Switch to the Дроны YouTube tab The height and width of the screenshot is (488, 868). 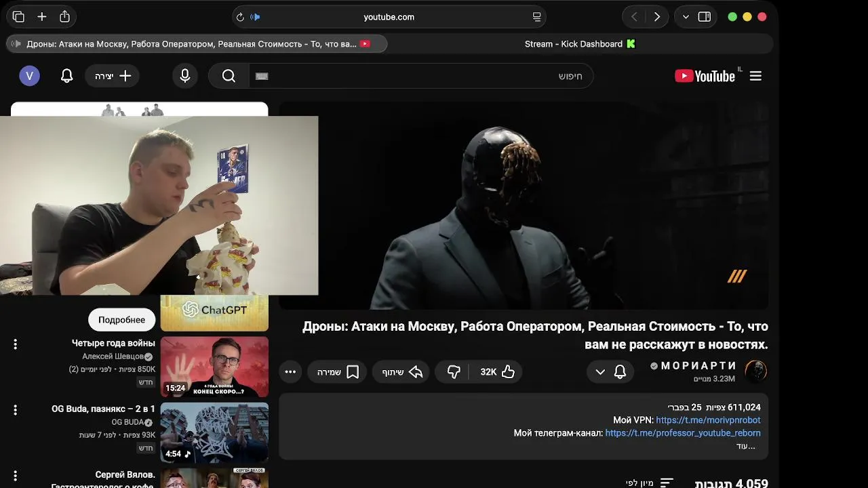click(197, 44)
